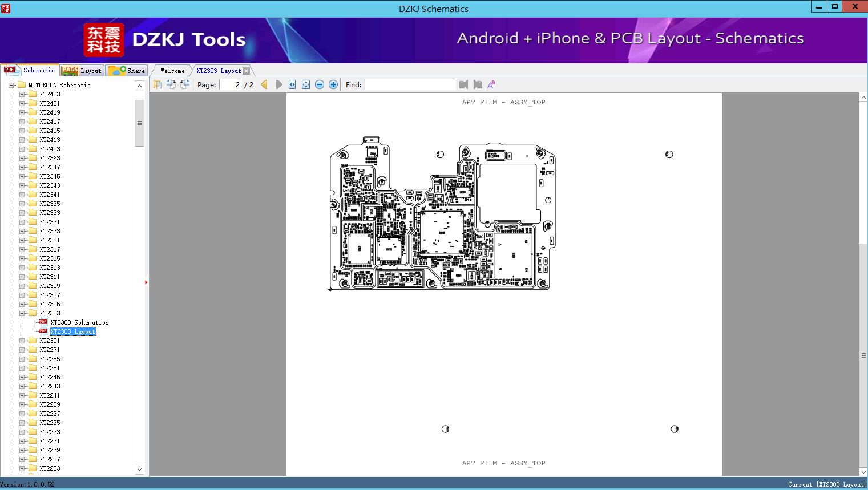Viewport: 868px width, 490px height.
Task: Select the XT2309 folder
Action: click(x=50, y=286)
